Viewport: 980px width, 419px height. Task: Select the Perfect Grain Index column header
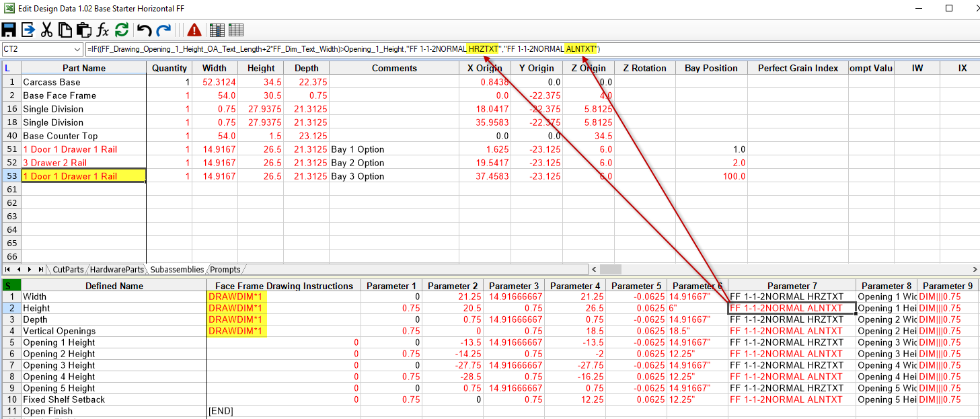point(798,68)
